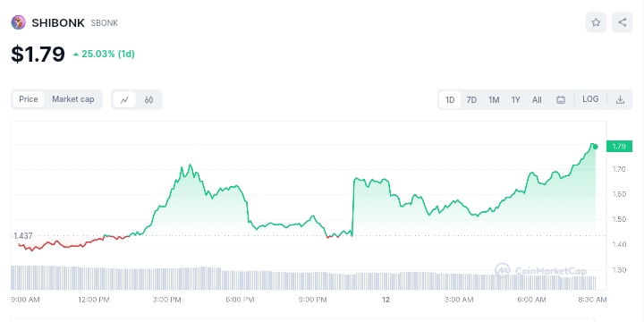Select the Price chart toggle
This screenshot has width=644, height=322.
tap(29, 99)
